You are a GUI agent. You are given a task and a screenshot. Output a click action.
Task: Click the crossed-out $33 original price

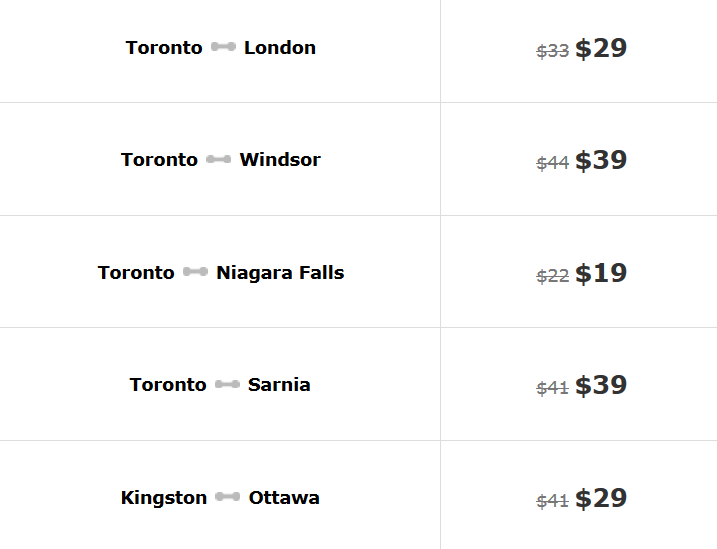553,51
